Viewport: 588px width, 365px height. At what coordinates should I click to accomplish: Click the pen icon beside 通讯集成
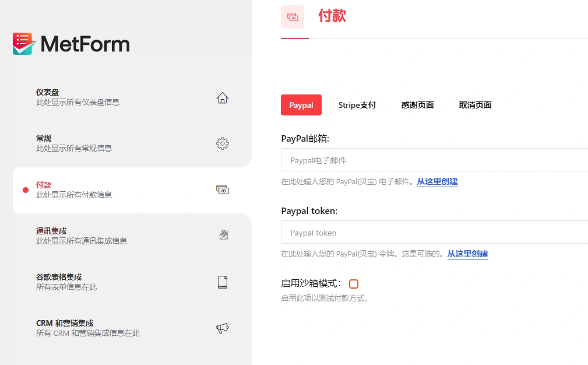pos(222,234)
